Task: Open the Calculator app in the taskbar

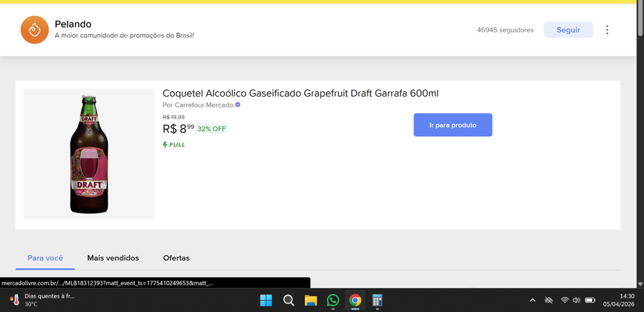Action: [x=377, y=301]
